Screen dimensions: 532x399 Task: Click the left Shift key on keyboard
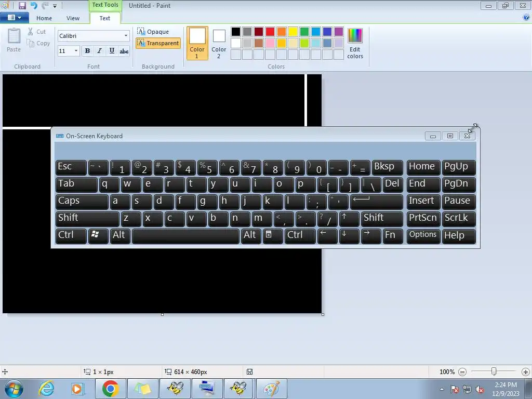point(87,219)
